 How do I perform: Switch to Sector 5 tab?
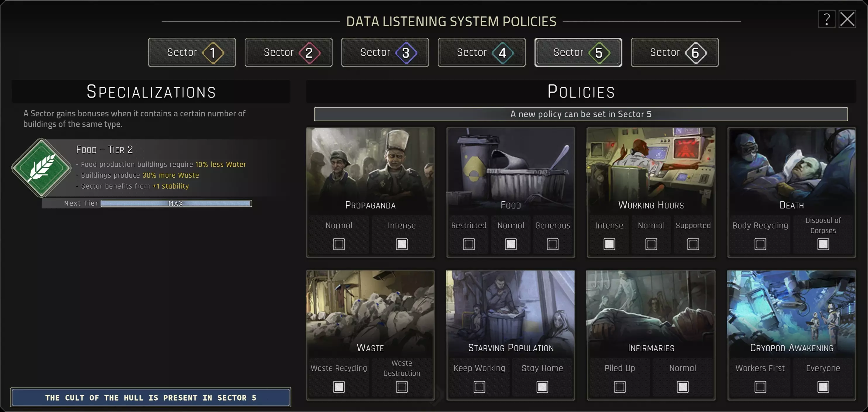click(x=578, y=53)
